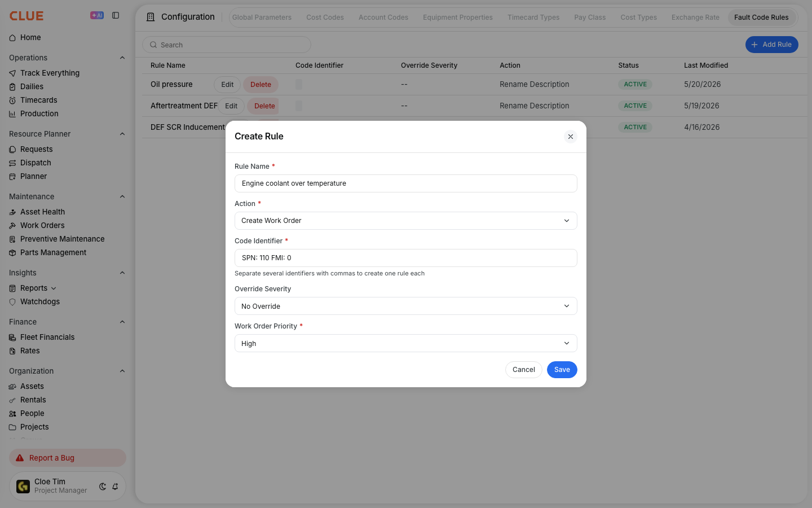The height and width of the screenshot is (508, 812).
Task: Open the Production section
Action: 39,113
